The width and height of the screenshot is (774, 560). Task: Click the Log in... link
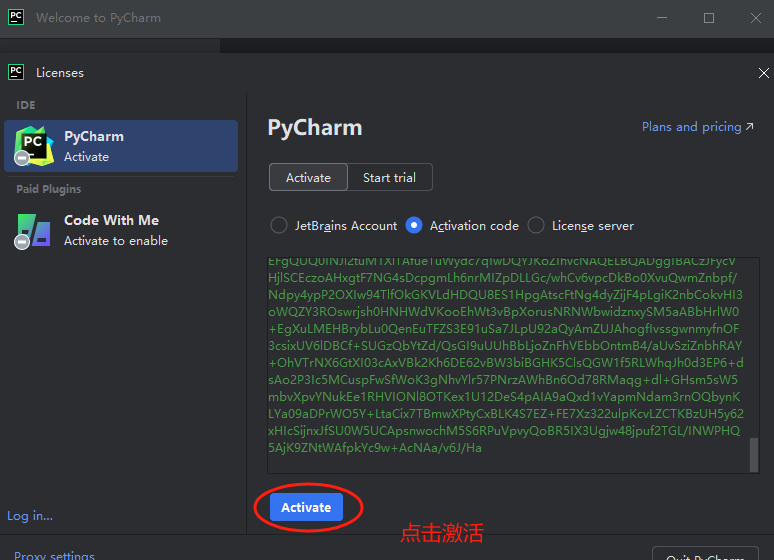(30, 516)
